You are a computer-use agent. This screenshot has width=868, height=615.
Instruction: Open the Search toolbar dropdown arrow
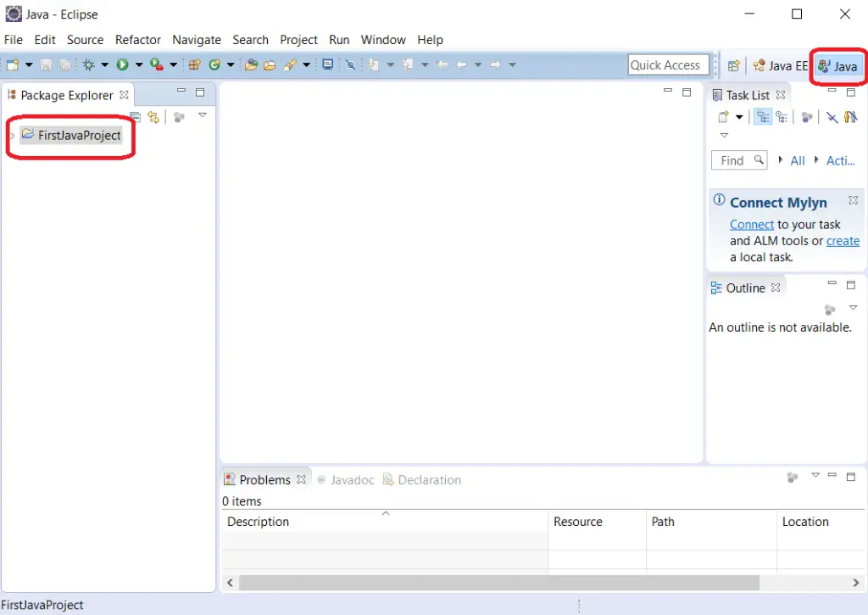click(x=306, y=64)
